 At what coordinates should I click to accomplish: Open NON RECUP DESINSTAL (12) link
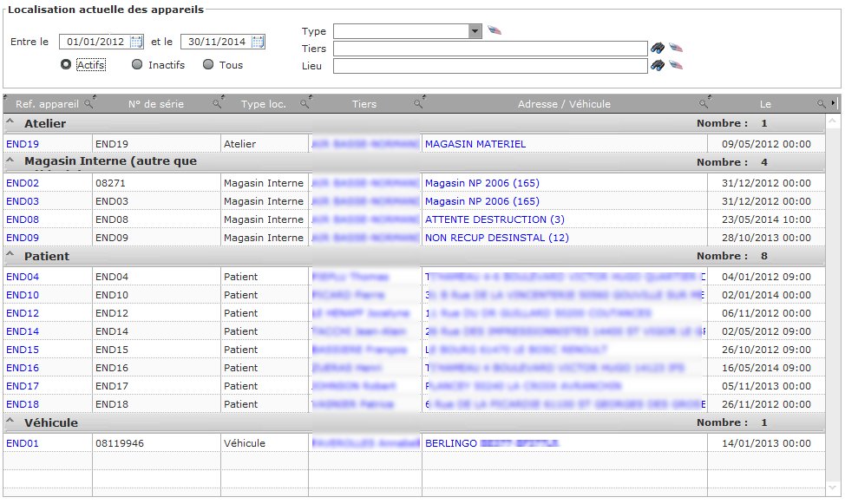tap(497, 238)
